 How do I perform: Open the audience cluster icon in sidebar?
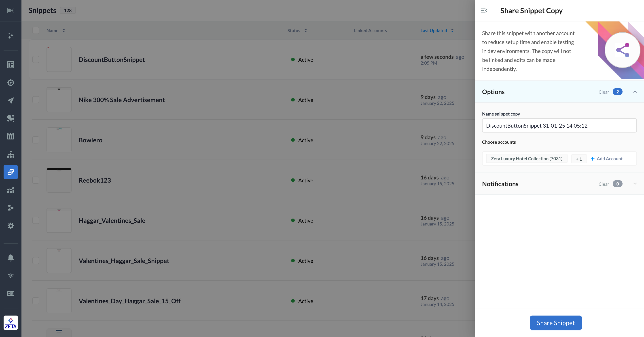tap(11, 118)
